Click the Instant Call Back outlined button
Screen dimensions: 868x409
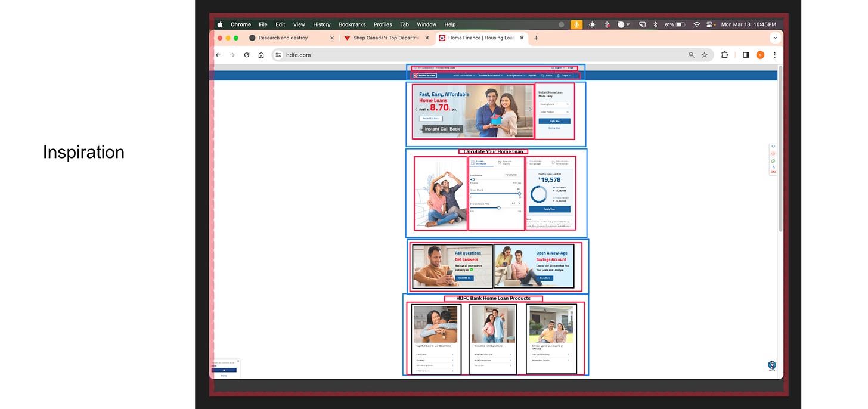pyautogui.click(x=431, y=119)
